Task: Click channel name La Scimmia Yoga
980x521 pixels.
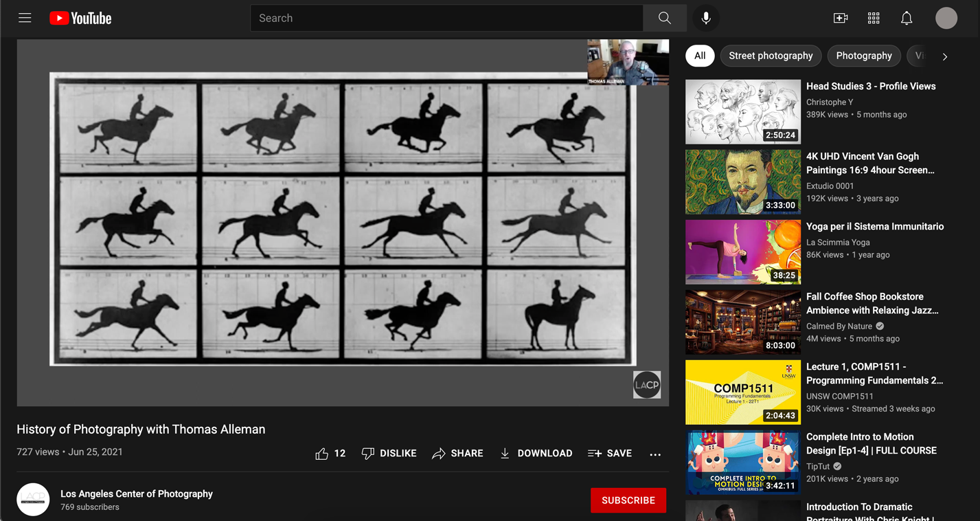Action: [x=838, y=243]
